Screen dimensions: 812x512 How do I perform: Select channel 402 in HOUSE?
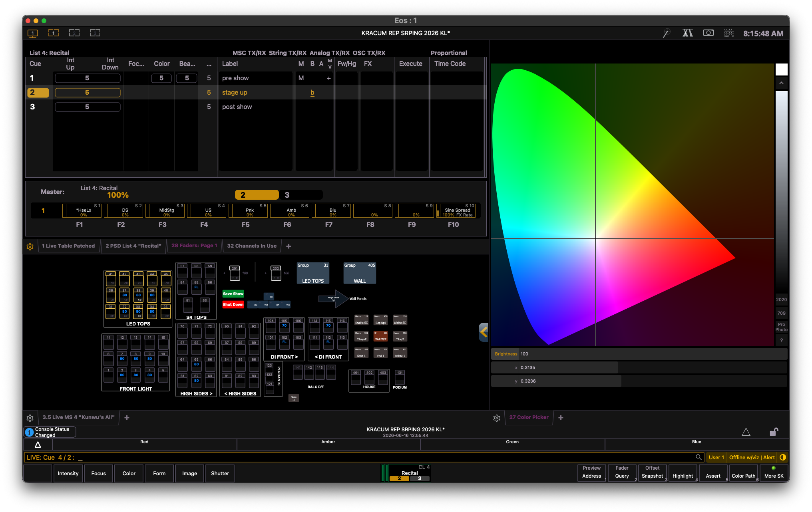369,377
